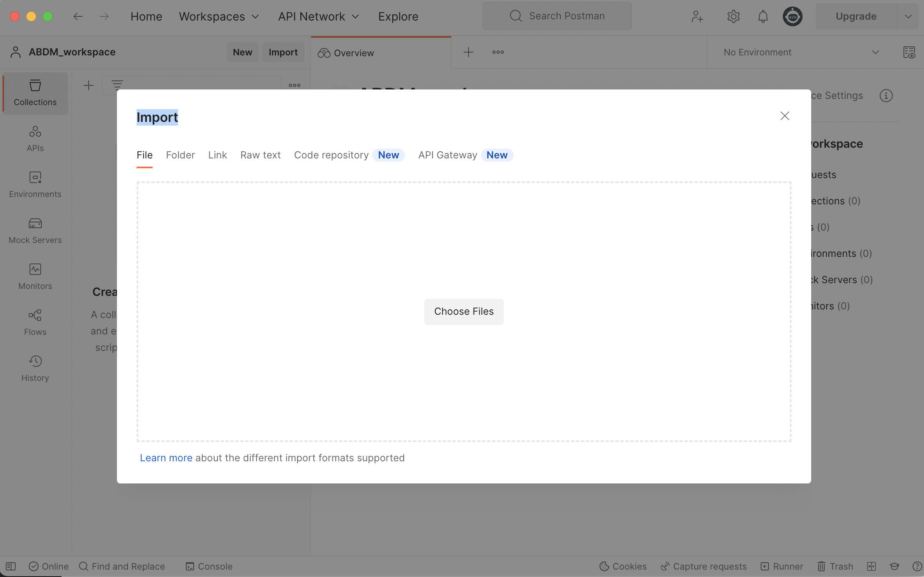Select the Overview tab

381,53
